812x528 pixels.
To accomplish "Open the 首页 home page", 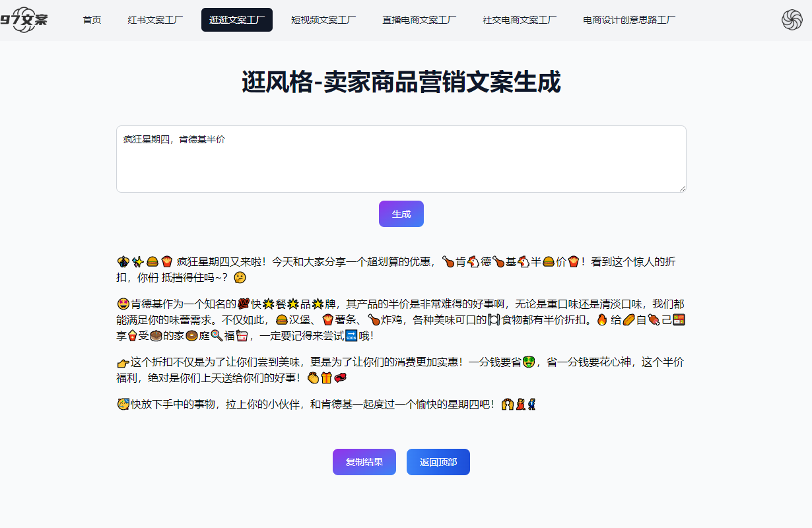I will pos(92,20).
